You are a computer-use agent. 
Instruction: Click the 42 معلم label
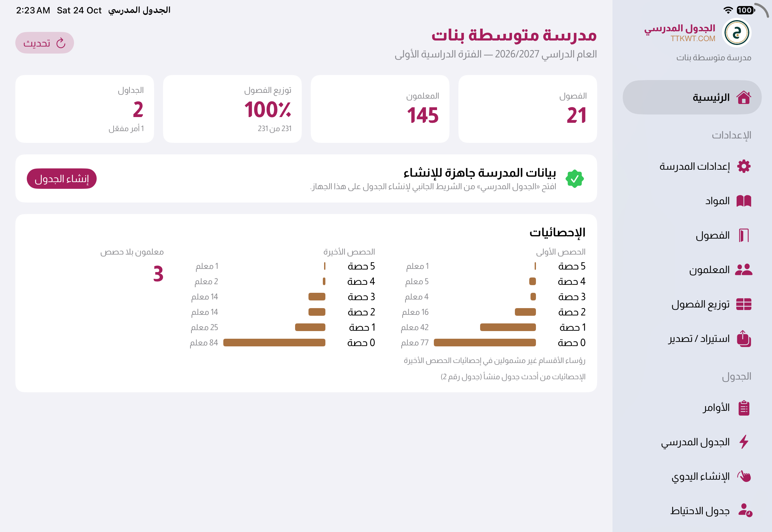click(x=414, y=327)
